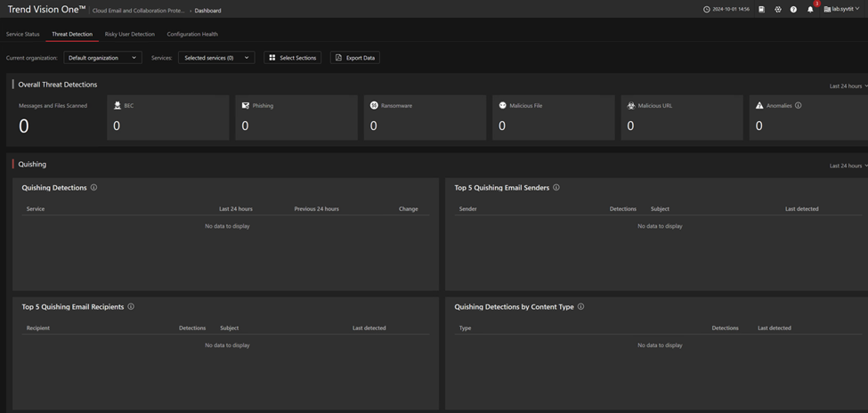The height and width of the screenshot is (413, 868).
Task: Go to the Configuration Health tab
Action: (x=192, y=34)
